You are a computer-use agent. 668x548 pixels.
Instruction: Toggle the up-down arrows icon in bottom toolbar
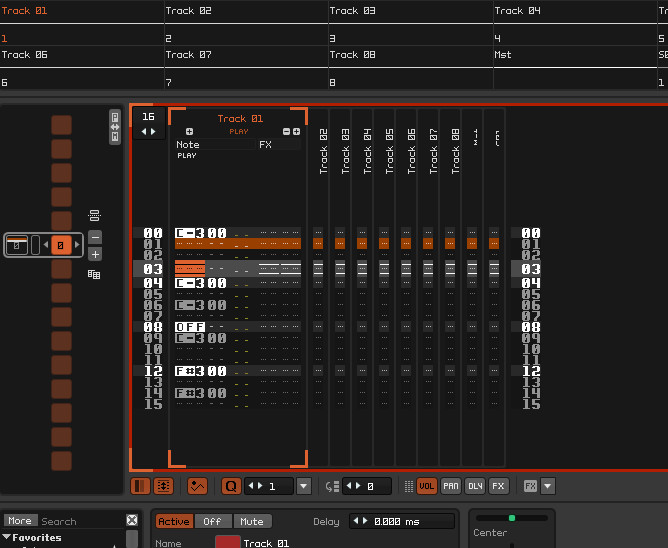click(x=163, y=486)
